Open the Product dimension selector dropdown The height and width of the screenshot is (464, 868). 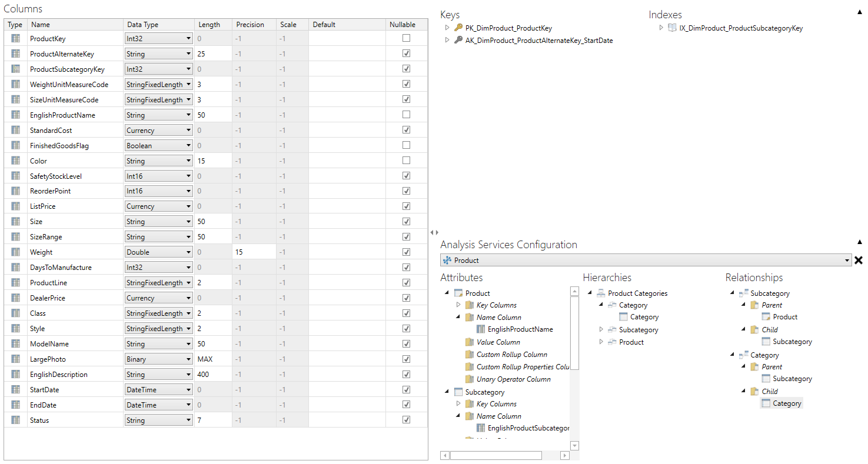pyautogui.click(x=847, y=261)
